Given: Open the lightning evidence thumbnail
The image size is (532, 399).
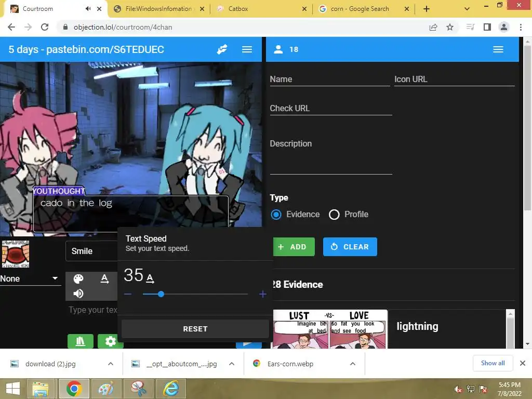Looking at the screenshot, I should pyautogui.click(x=330, y=329).
